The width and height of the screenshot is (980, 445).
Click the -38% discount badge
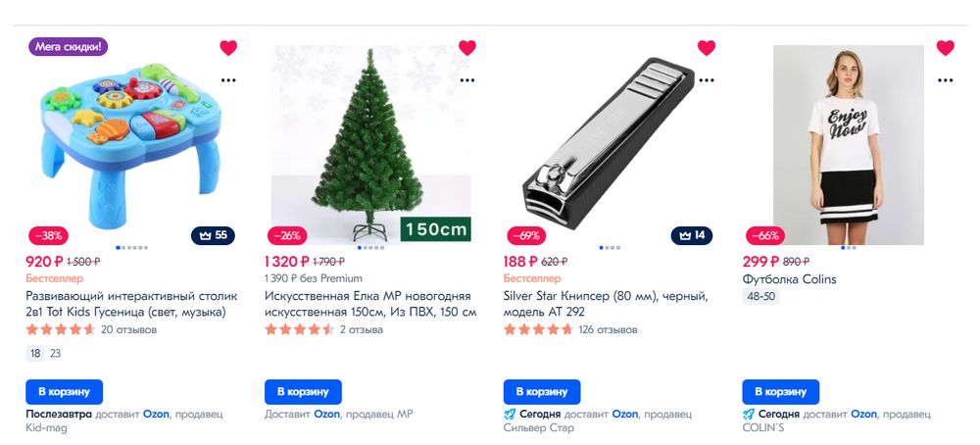click(x=48, y=235)
